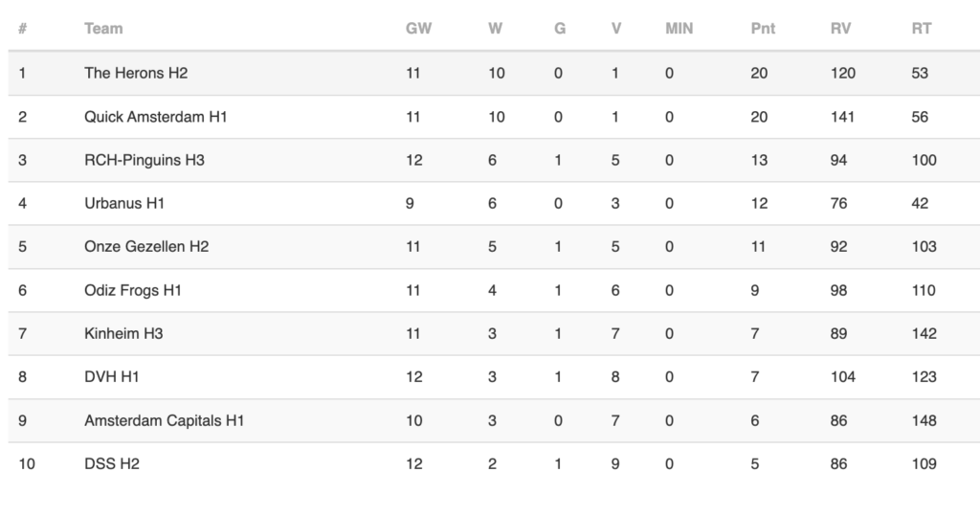This screenshot has height=516, width=980.
Task: Click DSS H2 team name
Action: click(112, 463)
